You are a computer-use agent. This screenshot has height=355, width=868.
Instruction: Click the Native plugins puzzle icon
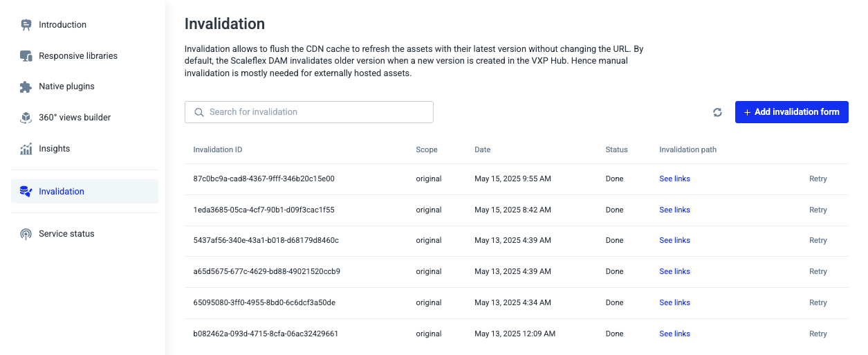[x=26, y=87]
